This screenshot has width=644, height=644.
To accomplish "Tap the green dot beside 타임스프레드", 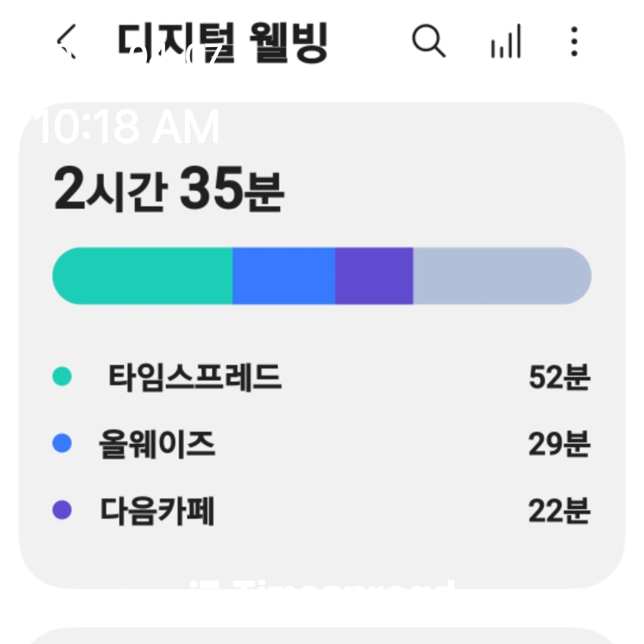I will (x=62, y=377).
